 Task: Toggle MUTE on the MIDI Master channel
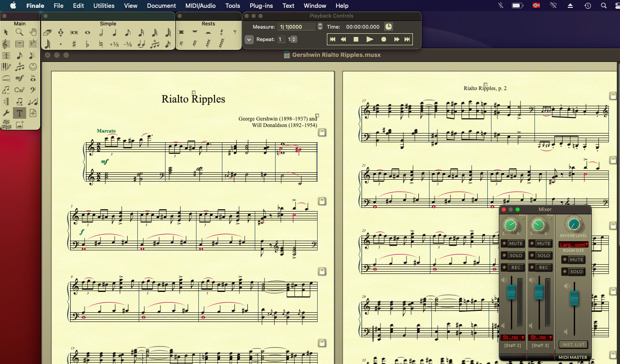tap(573, 260)
